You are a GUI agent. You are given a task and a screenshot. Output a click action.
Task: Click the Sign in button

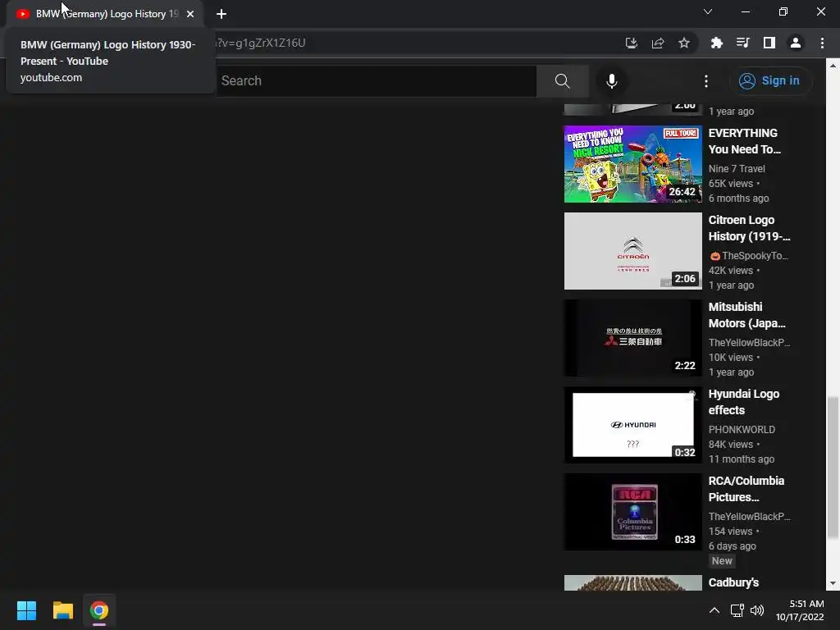point(770,81)
